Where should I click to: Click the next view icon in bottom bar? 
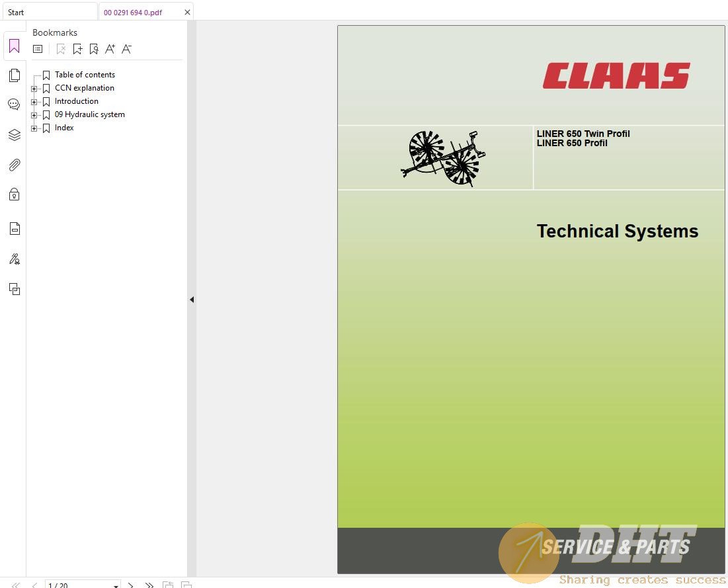click(186, 585)
